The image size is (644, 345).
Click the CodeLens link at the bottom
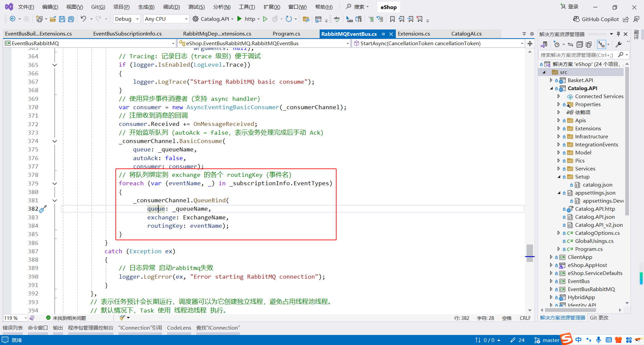(179, 328)
